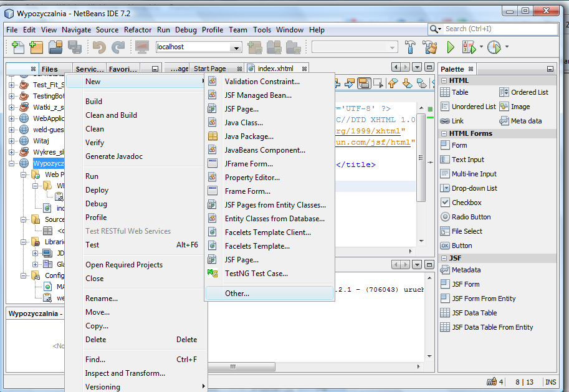The image size is (569, 392).
Task: Collapse the HTML Forms palette category
Action: (444, 133)
